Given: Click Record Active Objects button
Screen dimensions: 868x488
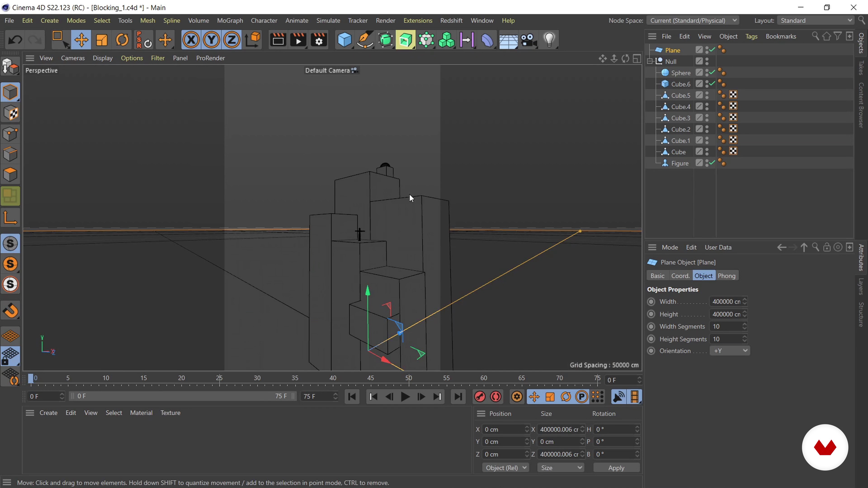Looking at the screenshot, I should (x=480, y=397).
